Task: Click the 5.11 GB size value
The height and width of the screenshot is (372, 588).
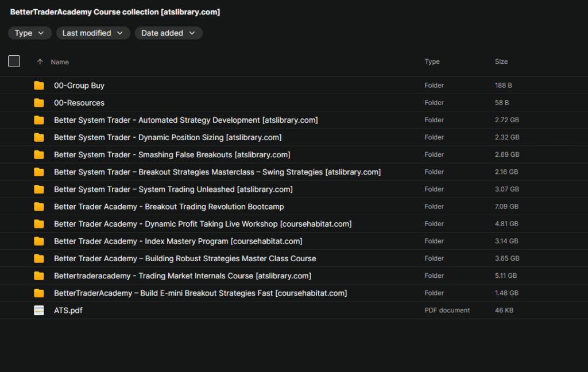Action: pyautogui.click(x=506, y=275)
